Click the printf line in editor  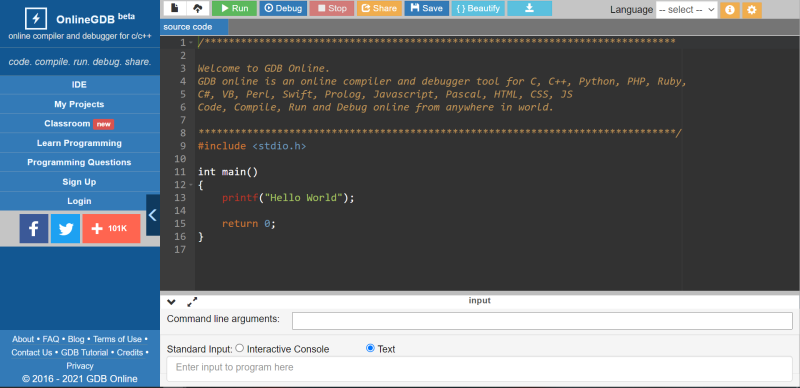tap(288, 198)
